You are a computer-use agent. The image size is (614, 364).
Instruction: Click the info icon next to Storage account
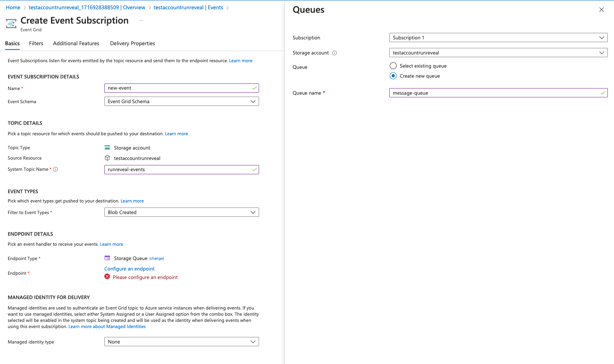point(334,53)
